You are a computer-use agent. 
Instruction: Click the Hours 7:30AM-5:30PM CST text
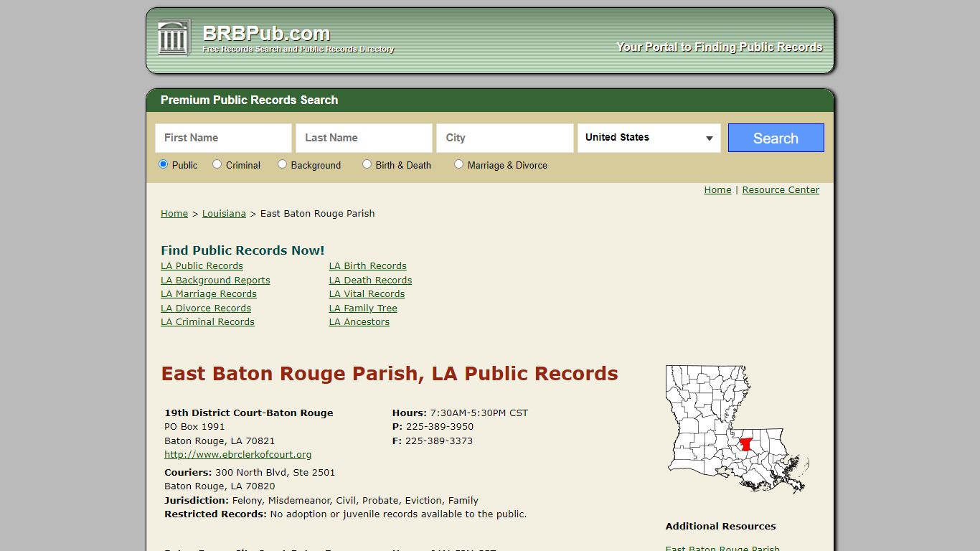(460, 413)
